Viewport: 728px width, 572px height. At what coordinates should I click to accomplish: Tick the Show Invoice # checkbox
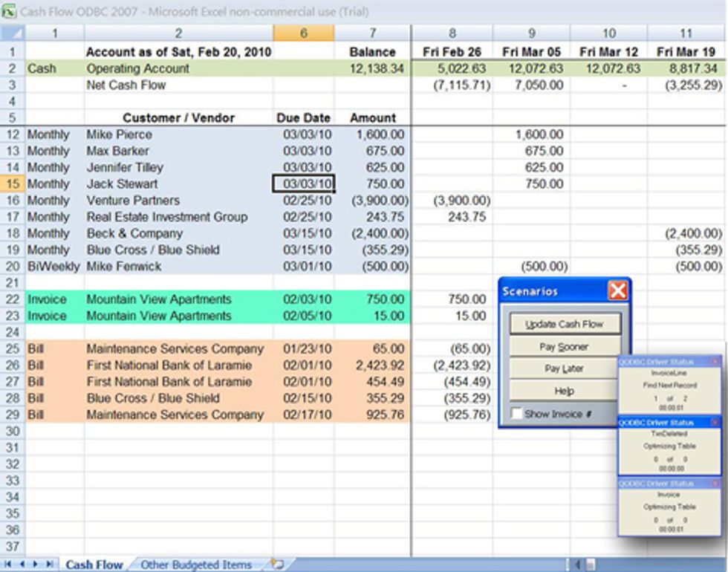pyautogui.click(x=516, y=413)
